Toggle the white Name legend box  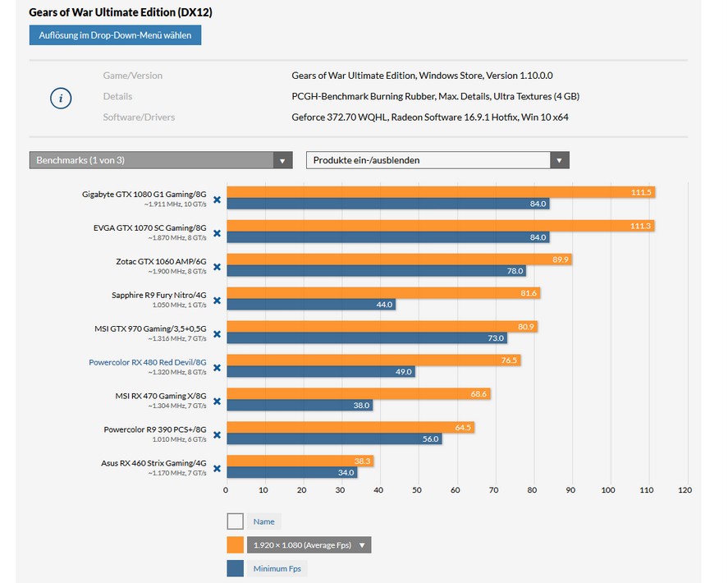click(x=235, y=521)
